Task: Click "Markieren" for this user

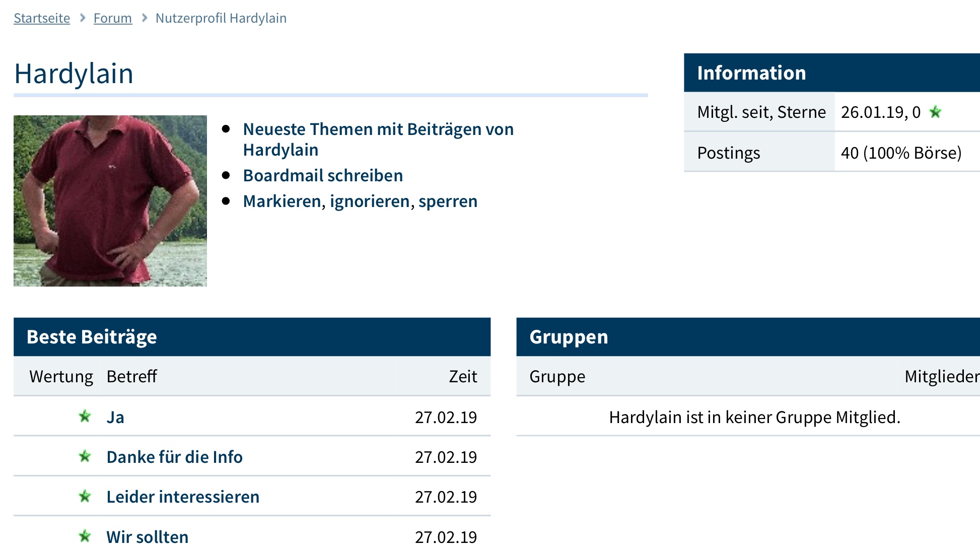Action: pos(282,201)
